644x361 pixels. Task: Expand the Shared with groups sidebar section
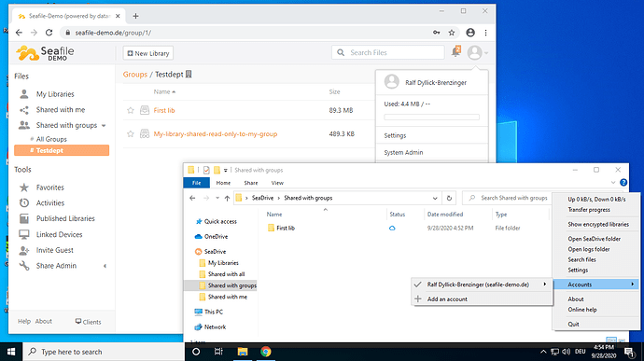point(104,126)
